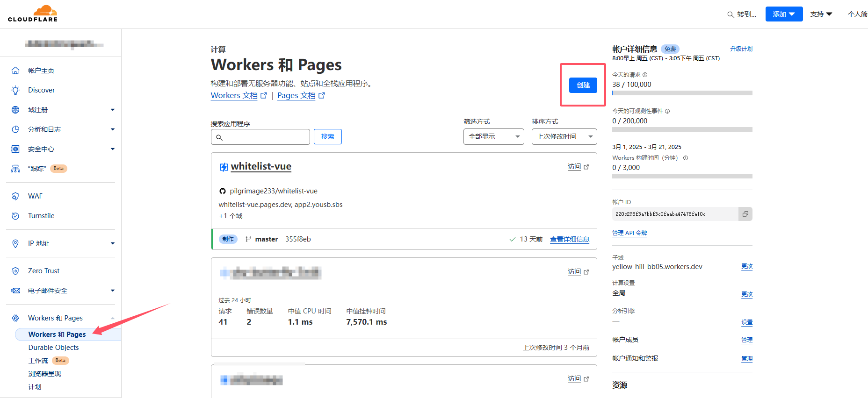Focus the 搜索应用程序 input field
The width and height of the screenshot is (868, 398).
260,137
